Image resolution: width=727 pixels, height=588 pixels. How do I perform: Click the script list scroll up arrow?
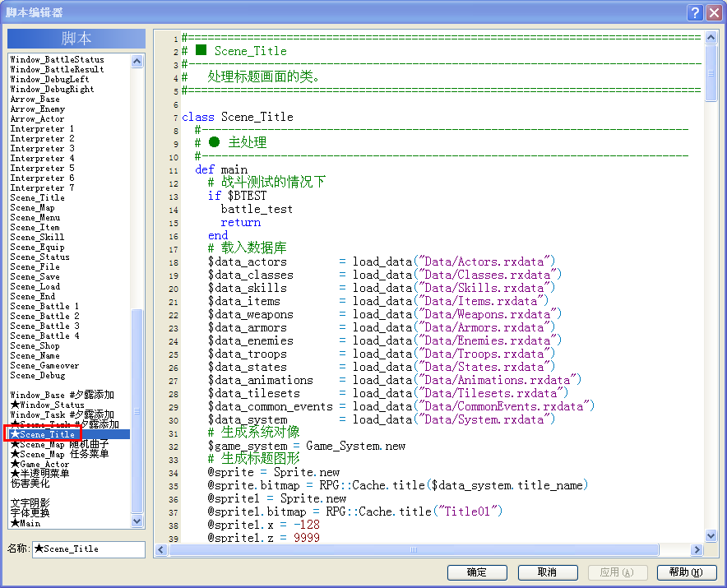coord(137,61)
